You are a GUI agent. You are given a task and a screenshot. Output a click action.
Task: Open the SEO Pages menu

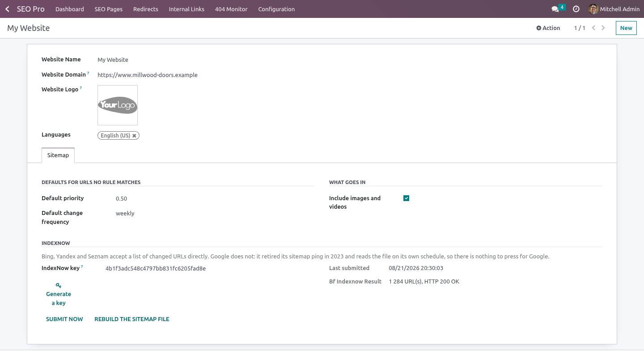(x=109, y=9)
